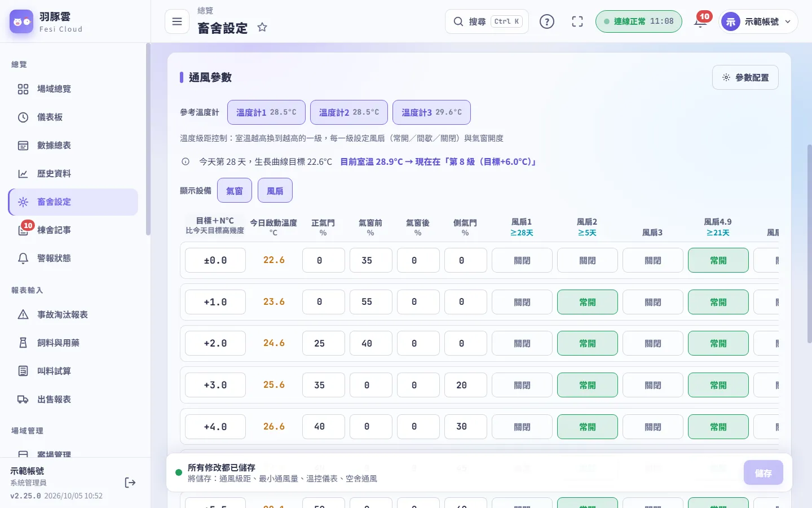812x508 pixels.
Task: Click info icon beside 今天第 28 天
Action: click(186, 162)
